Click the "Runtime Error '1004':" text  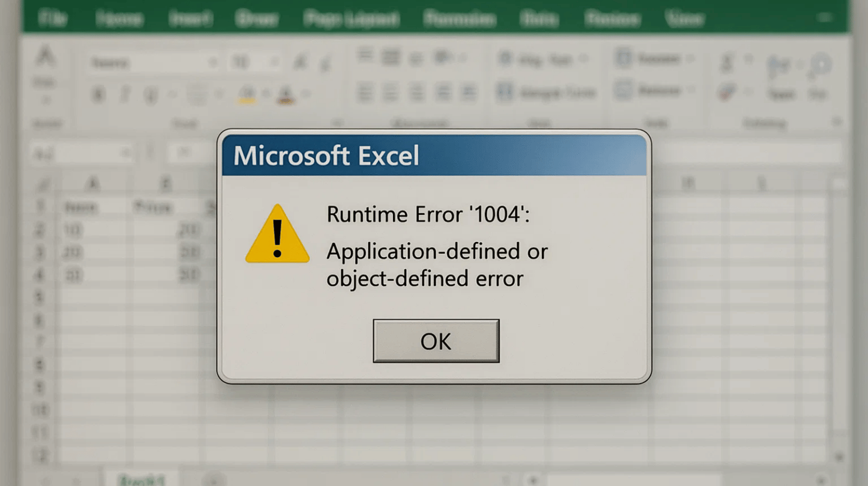click(x=428, y=214)
